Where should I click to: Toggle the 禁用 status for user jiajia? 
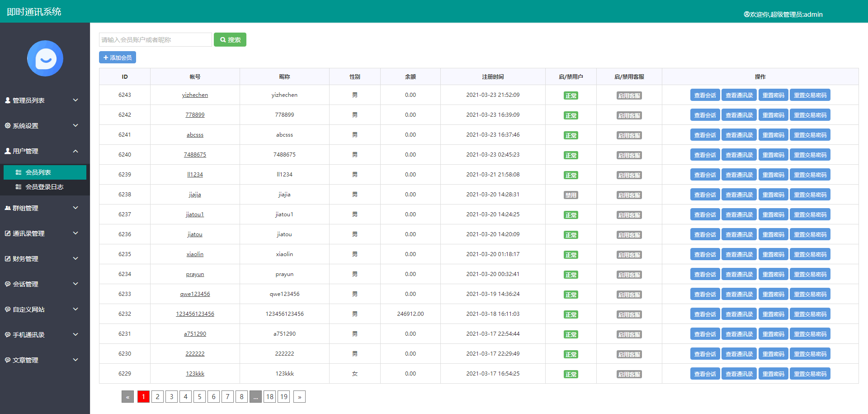571,195
